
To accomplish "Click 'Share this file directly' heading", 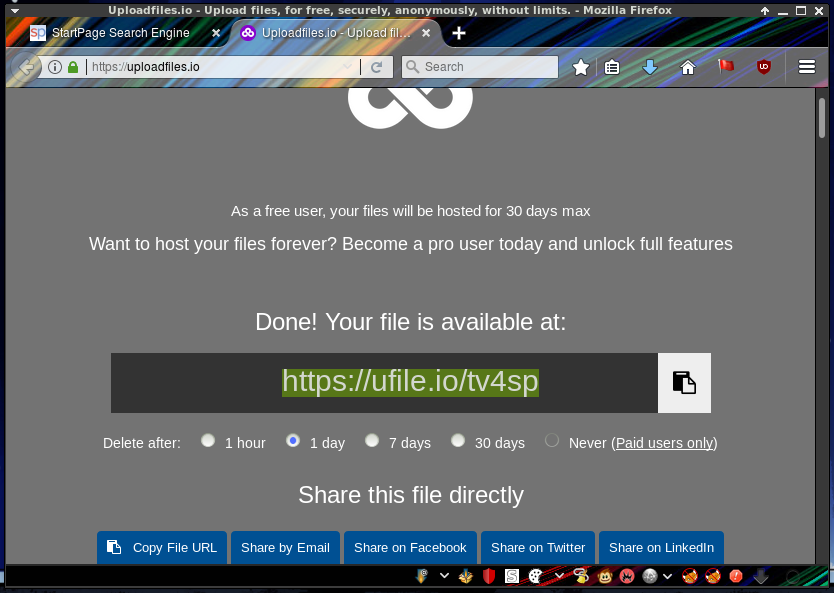I will pyautogui.click(x=411, y=495).
